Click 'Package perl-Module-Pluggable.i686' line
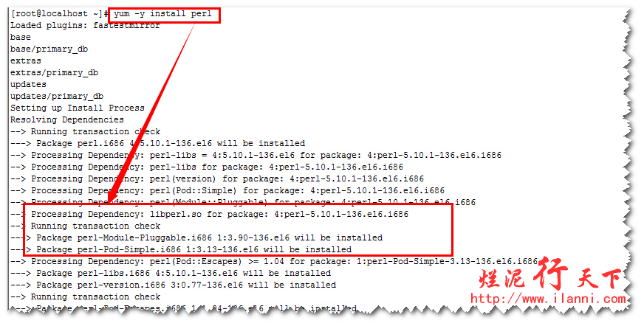644x326 pixels. [196, 237]
